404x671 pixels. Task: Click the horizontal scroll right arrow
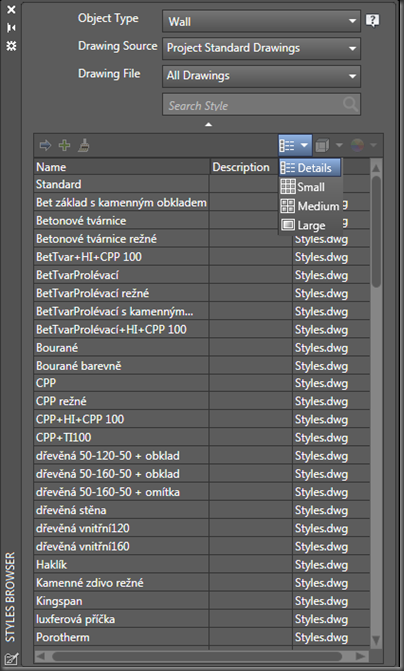361,656
